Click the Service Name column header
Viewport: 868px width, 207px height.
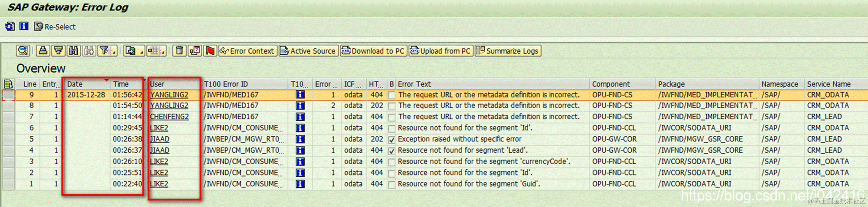coord(836,84)
